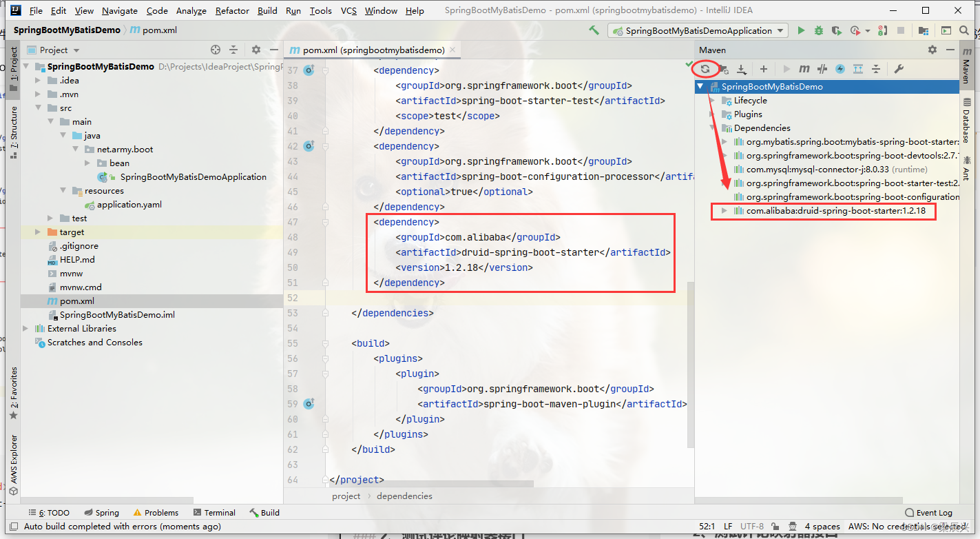980x539 pixels.
Task: Click 4 spaces indent setting
Action: click(x=822, y=527)
